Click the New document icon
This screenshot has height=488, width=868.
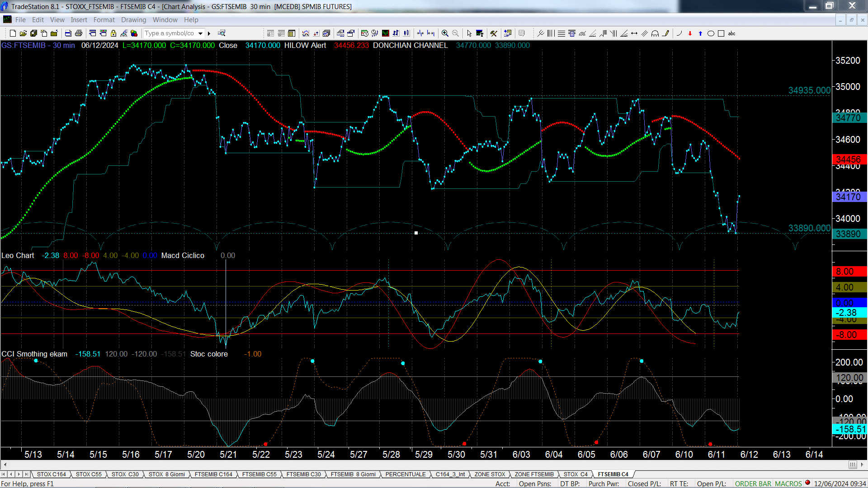(13, 33)
